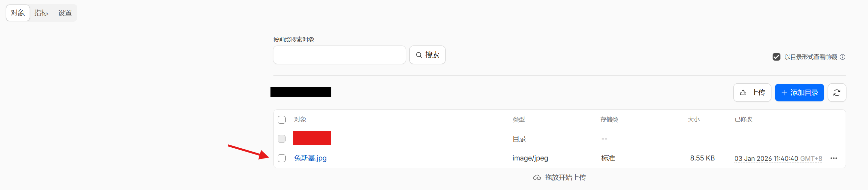This screenshot has height=190, width=868.
Task: Check the checkbox for 兔斯基.jpg
Action: (x=282, y=158)
